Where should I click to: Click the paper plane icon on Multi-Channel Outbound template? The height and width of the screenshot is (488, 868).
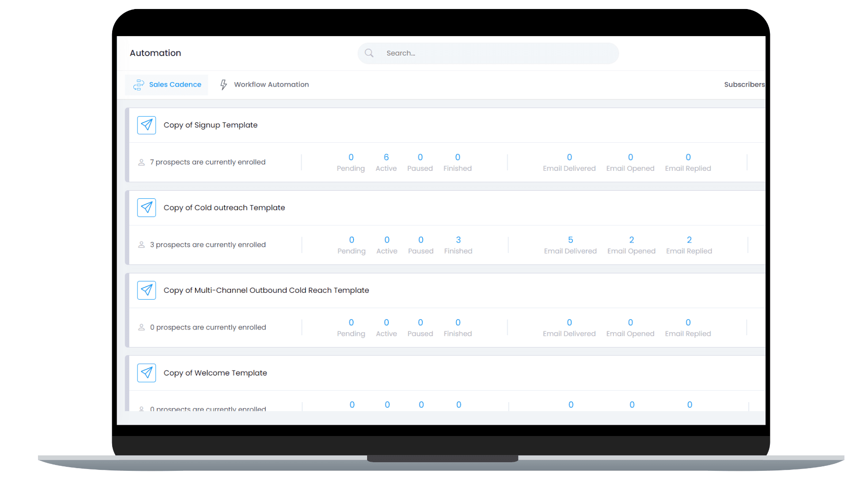146,290
